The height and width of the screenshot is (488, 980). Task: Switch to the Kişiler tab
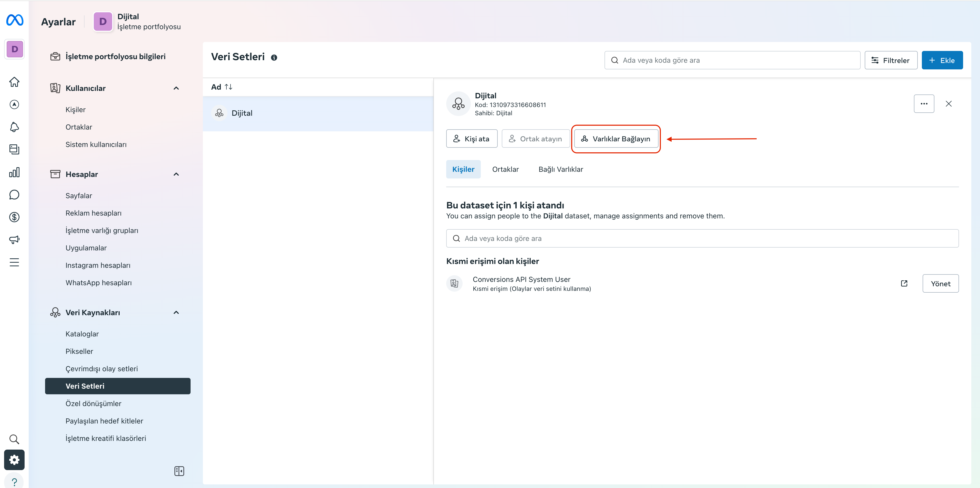pos(463,169)
